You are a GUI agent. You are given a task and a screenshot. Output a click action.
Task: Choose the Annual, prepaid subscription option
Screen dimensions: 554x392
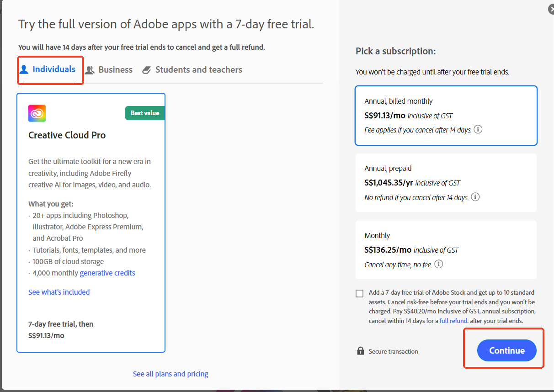pyautogui.click(x=446, y=182)
